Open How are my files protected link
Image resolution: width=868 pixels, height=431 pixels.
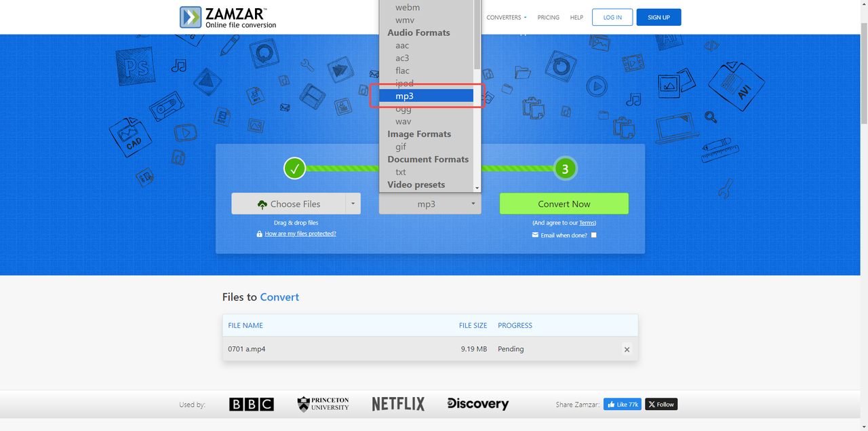click(x=300, y=233)
